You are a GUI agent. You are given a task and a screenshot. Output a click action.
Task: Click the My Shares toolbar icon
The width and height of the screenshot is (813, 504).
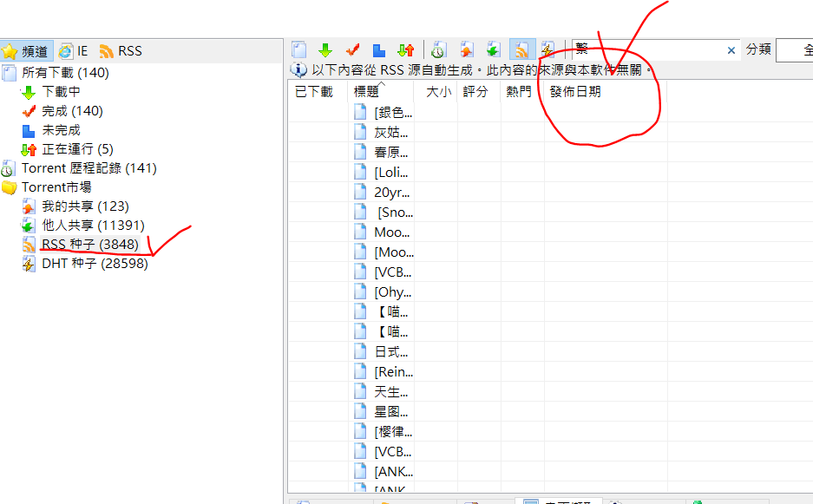coord(467,50)
